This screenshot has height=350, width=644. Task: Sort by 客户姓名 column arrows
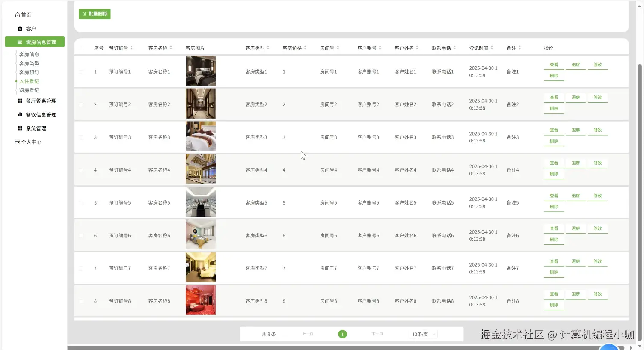(417, 48)
